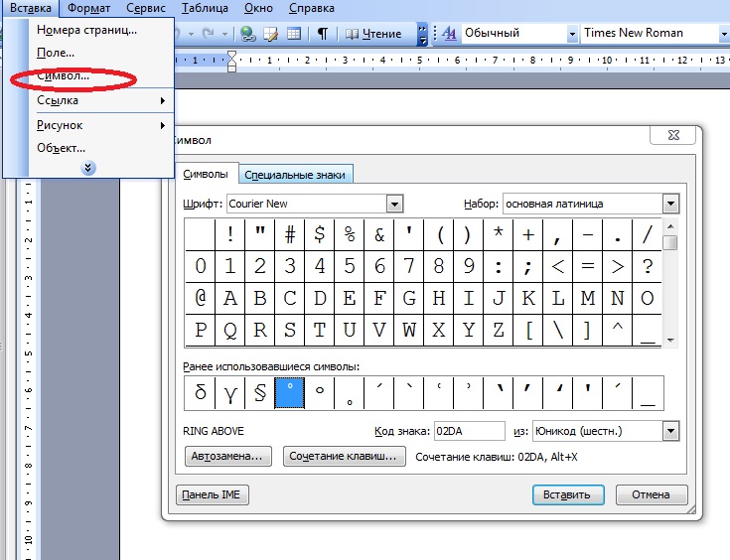
Task: Open the Формат menu
Action: click(90, 8)
